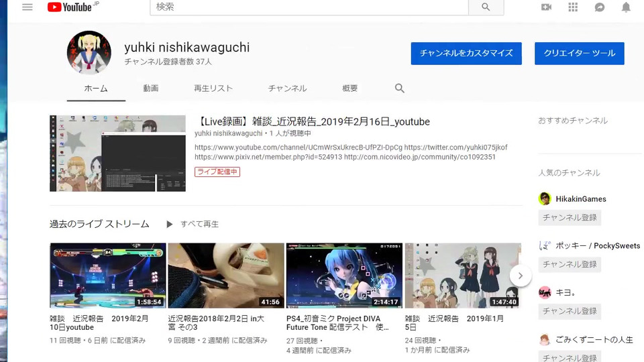This screenshot has width=644, height=362.
Task: Open the 41:56 video thumbnail
Action: click(226, 276)
